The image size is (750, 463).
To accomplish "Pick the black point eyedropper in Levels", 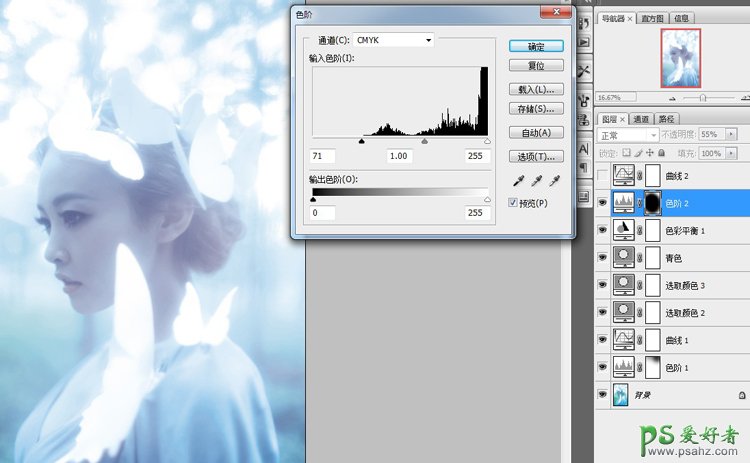I will tap(519, 181).
